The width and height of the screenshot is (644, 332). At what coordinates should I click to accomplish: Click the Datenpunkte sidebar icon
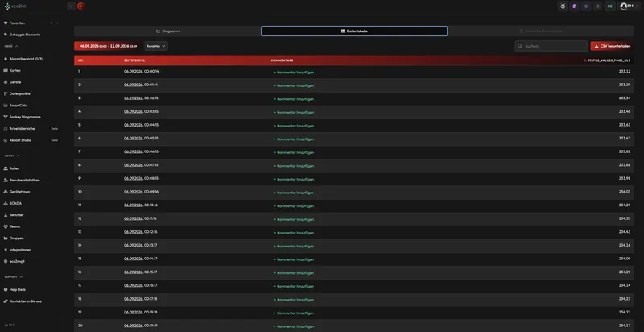(x=6, y=93)
